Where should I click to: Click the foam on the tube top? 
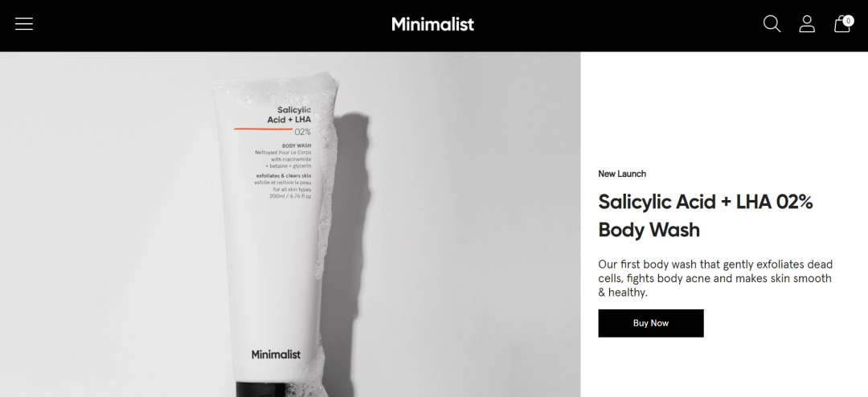pyautogui.click(x=276, y=88)
